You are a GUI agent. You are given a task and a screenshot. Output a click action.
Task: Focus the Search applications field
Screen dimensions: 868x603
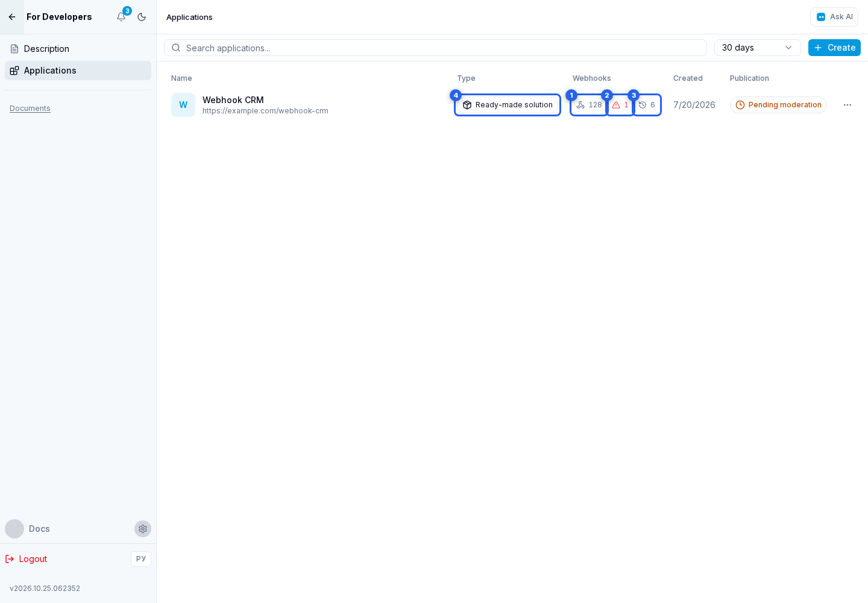coord(435,48)
